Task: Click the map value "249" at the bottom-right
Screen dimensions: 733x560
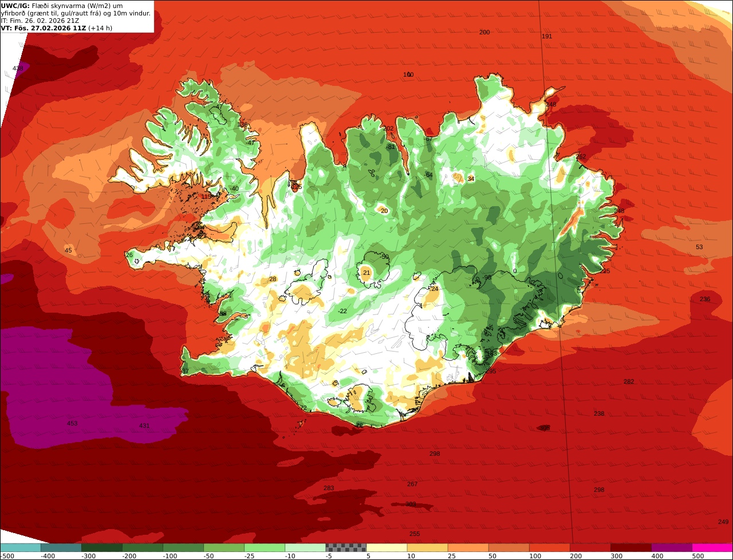Action: (723, 522)
